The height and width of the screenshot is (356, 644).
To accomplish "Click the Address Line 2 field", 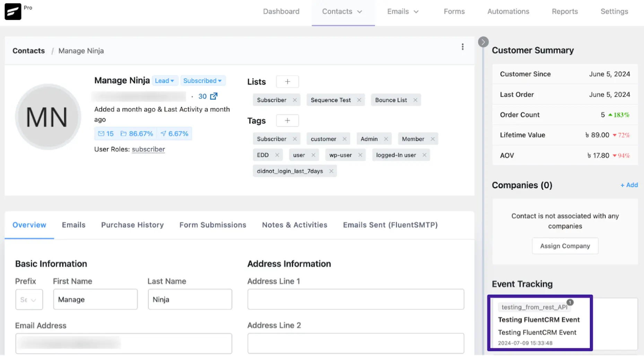I will point(356,344).
